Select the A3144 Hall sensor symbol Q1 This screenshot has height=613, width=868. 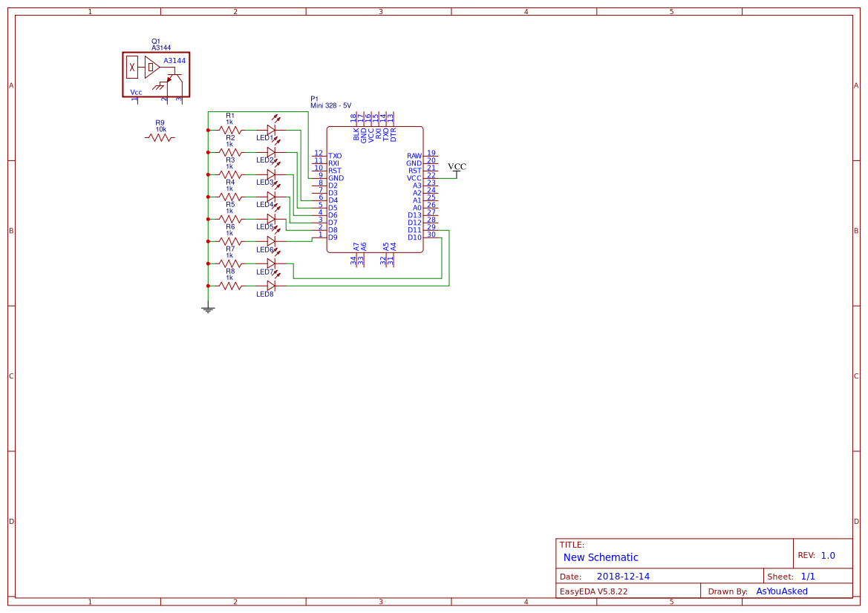(x=156, y=73)
